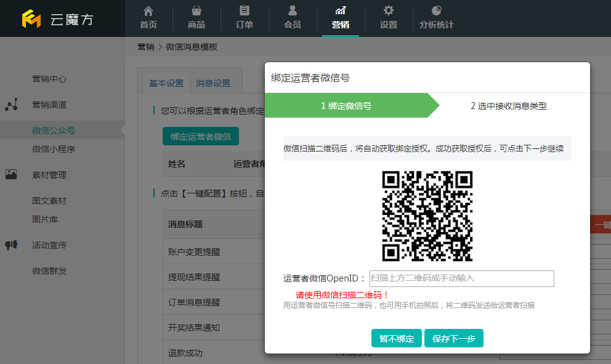
Task: Click the 营销渠道 network icon in sidebar
Action: click(11, 105)
